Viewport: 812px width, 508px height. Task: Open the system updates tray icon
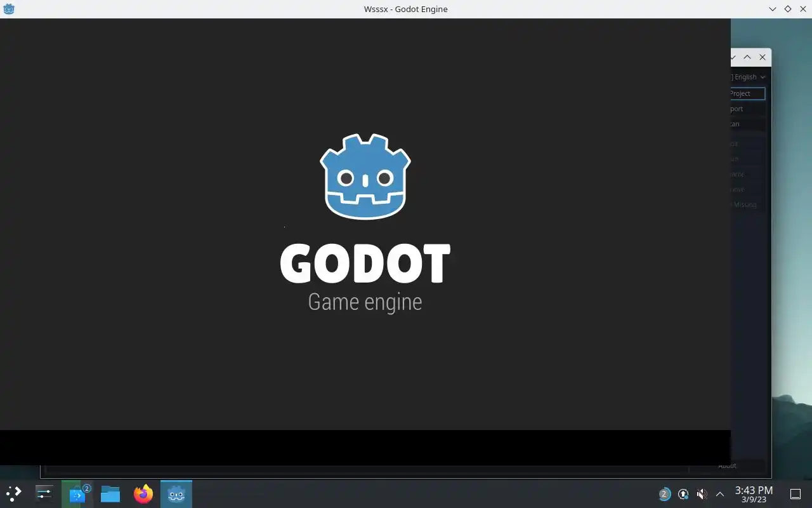coord(683,494)
